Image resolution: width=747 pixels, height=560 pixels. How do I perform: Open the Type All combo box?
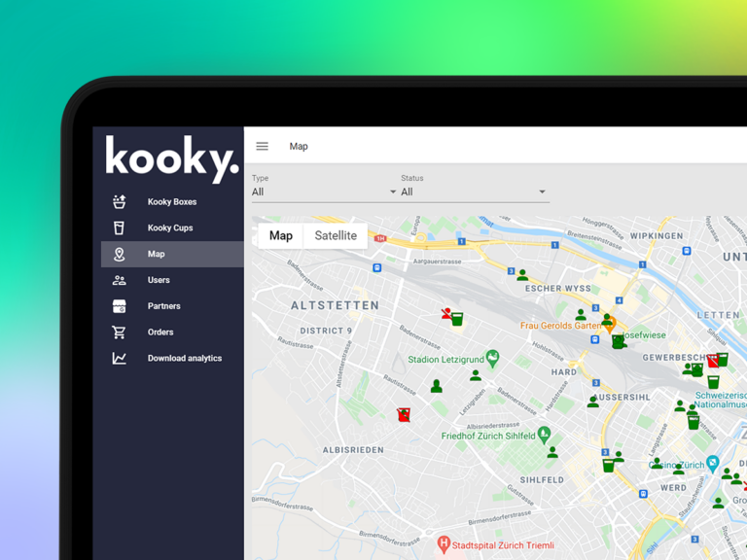[x=325, y=192]
